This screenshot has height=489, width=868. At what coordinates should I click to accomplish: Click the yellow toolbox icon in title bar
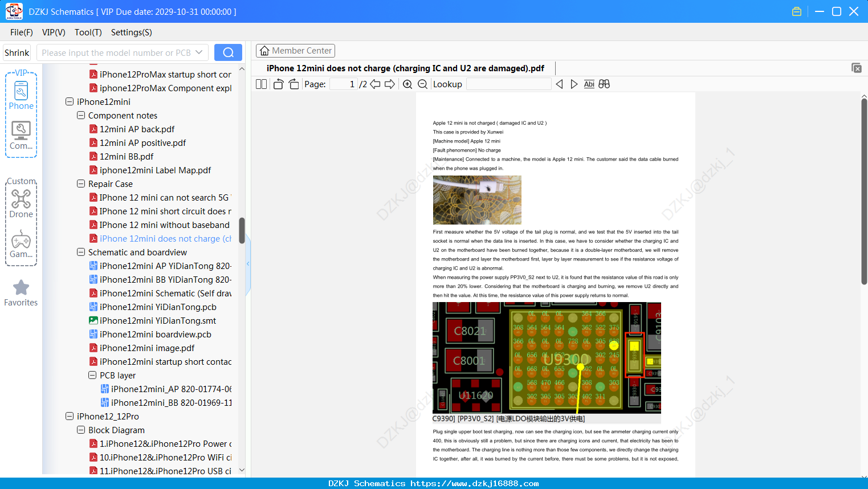(797, 11)
